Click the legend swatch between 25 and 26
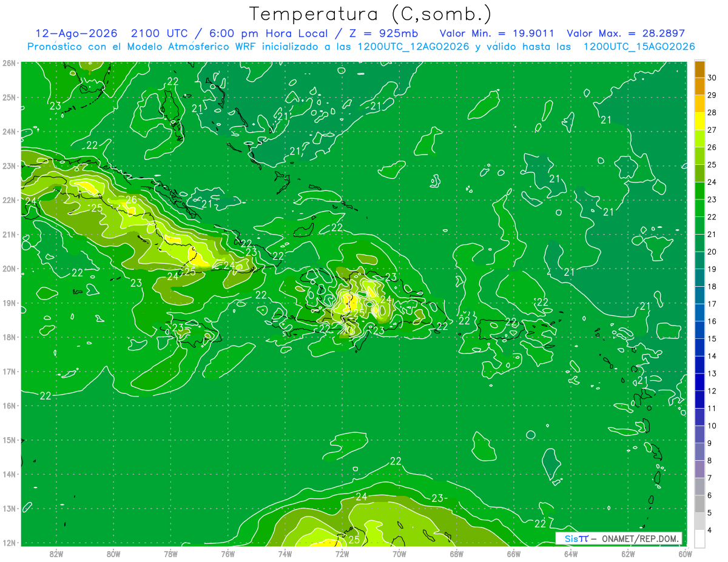728x562 pixels. coord(699,156)
